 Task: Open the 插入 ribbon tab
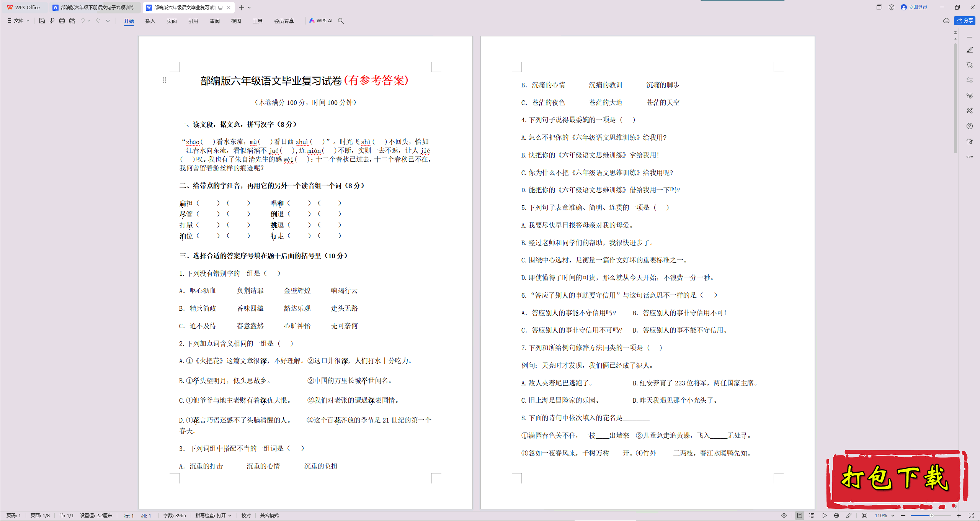[x=150, y=21]
